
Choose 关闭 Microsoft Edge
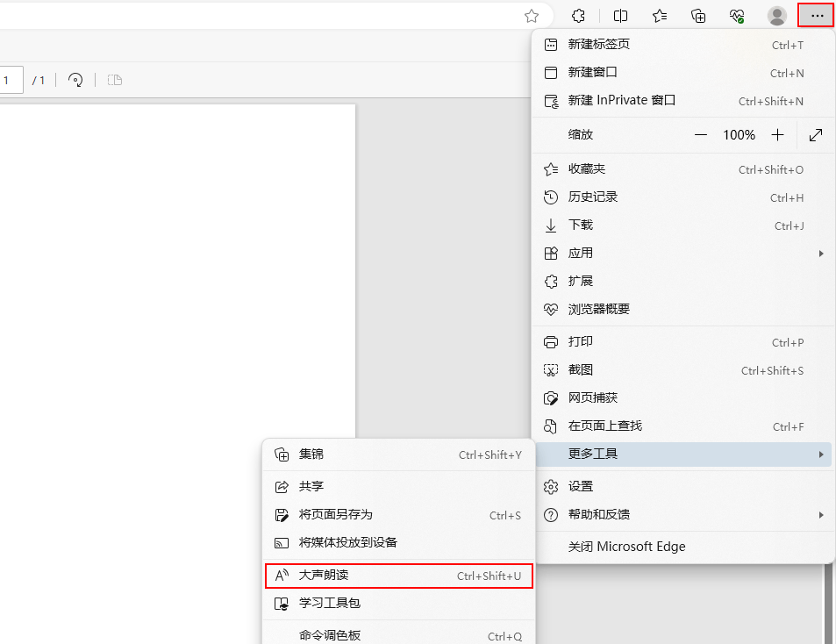[626, 547]
